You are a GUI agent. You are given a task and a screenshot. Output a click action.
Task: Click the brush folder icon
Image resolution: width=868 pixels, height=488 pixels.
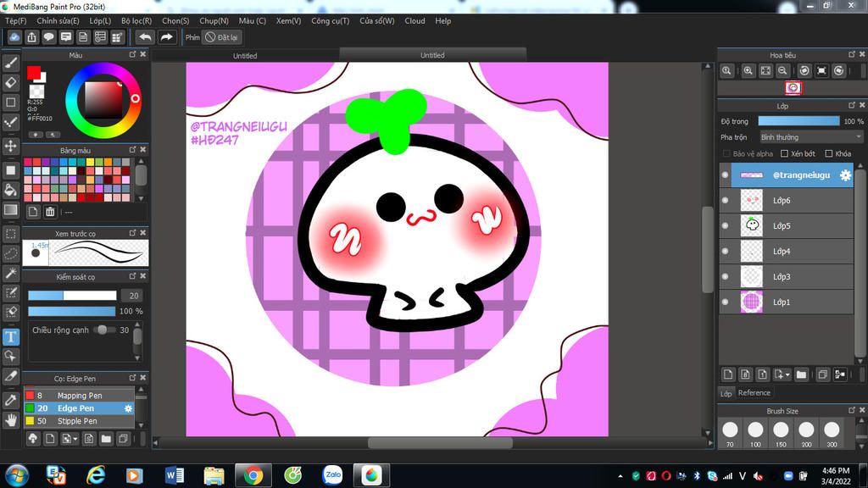[x=106, y=439]
